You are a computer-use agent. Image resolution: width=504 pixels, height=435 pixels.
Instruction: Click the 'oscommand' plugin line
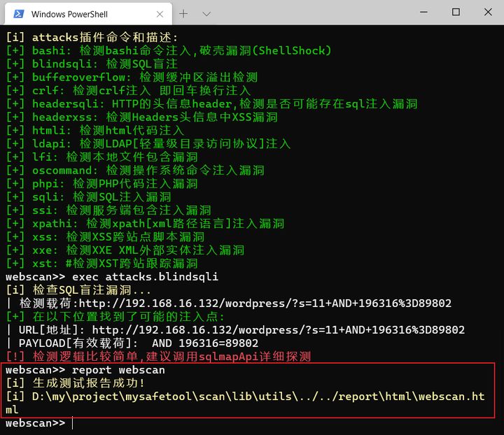click(x=135, y=171)
